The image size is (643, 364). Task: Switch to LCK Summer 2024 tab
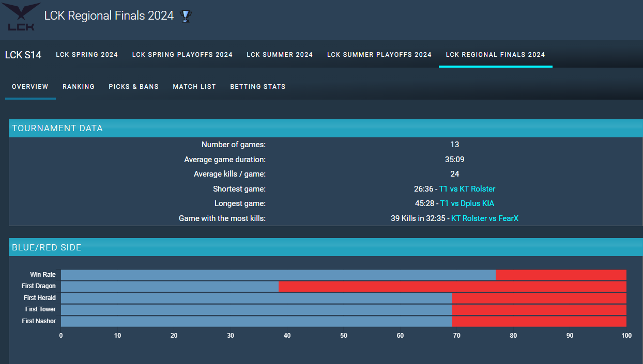280,55
